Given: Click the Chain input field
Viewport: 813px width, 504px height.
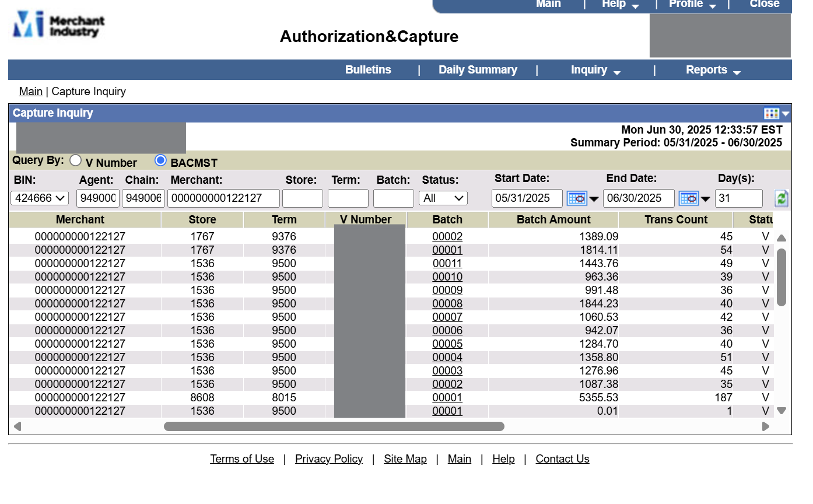Looking at the screenshot, I should point(143,198).
